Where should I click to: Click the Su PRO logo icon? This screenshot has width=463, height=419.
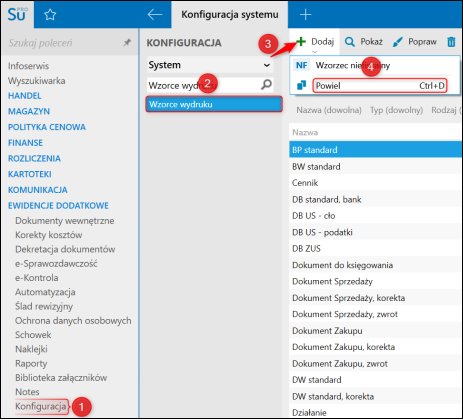click(x=17, y=14)
